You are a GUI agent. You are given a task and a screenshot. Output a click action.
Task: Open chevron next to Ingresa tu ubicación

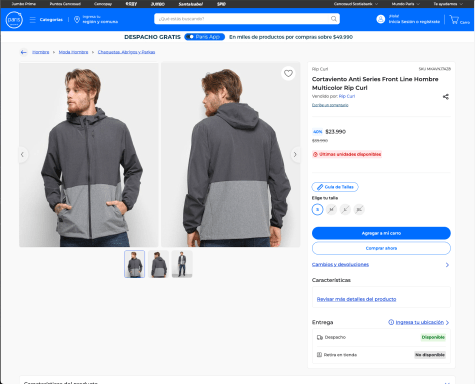(447, 322)
